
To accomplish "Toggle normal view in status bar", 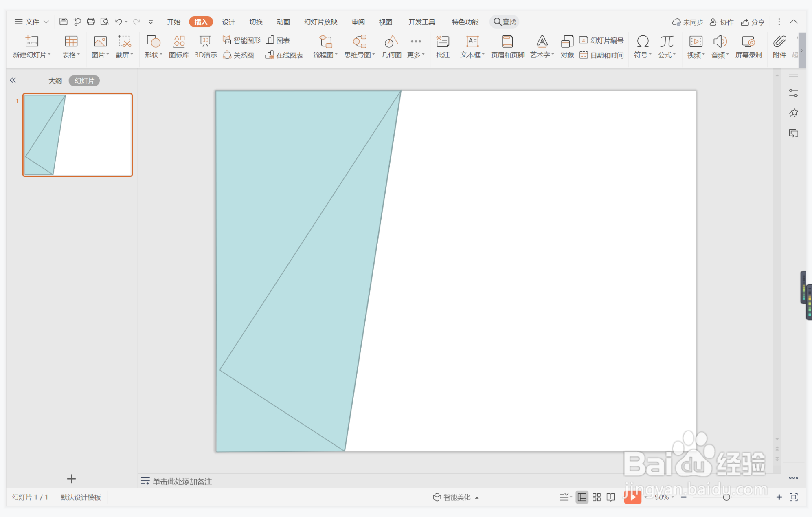I will [582, 497].
